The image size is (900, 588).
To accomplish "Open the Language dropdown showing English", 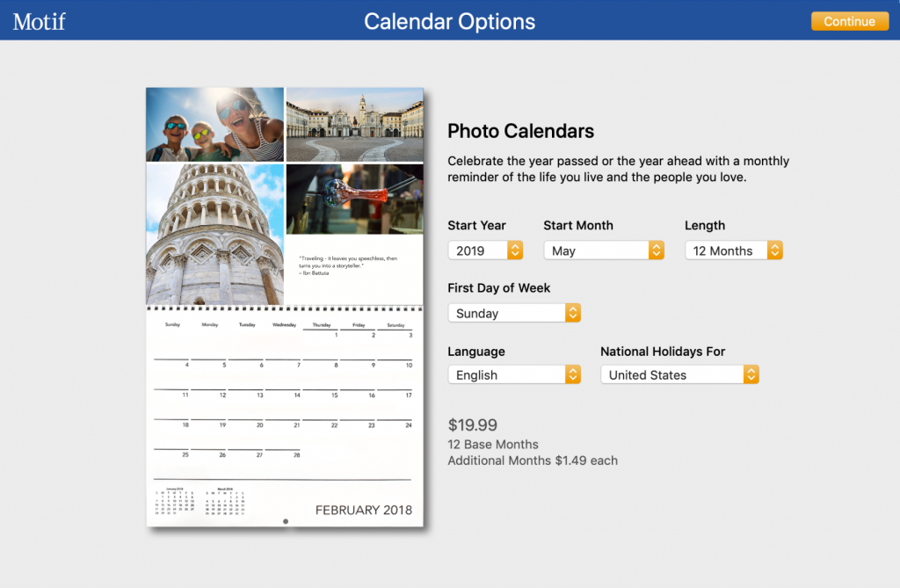I will coord(514,374).
